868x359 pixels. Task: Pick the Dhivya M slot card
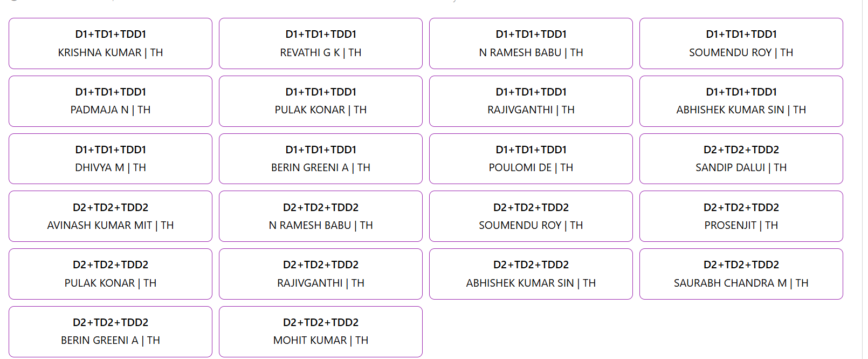click(111, 159)
